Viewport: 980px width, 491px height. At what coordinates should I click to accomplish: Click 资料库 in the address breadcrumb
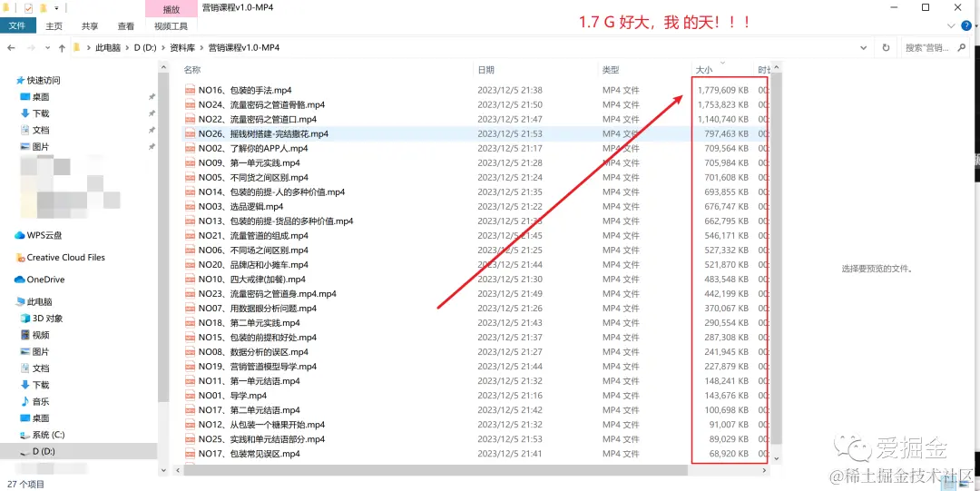tap(183, 47)
